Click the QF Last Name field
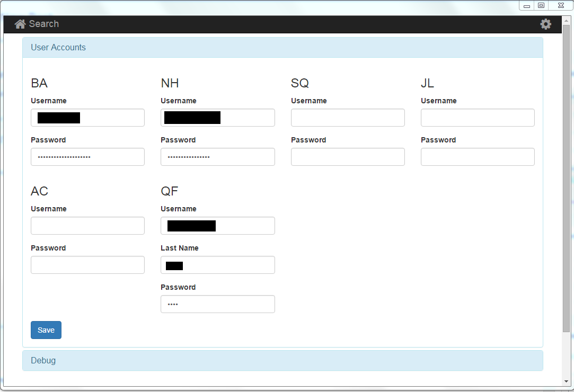 coord(217,265)
